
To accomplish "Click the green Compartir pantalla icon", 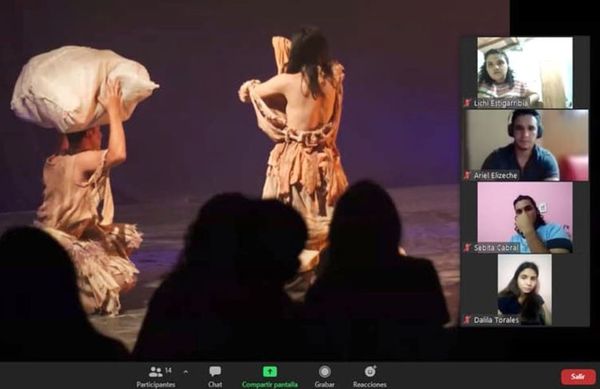I will coord(270,371).
